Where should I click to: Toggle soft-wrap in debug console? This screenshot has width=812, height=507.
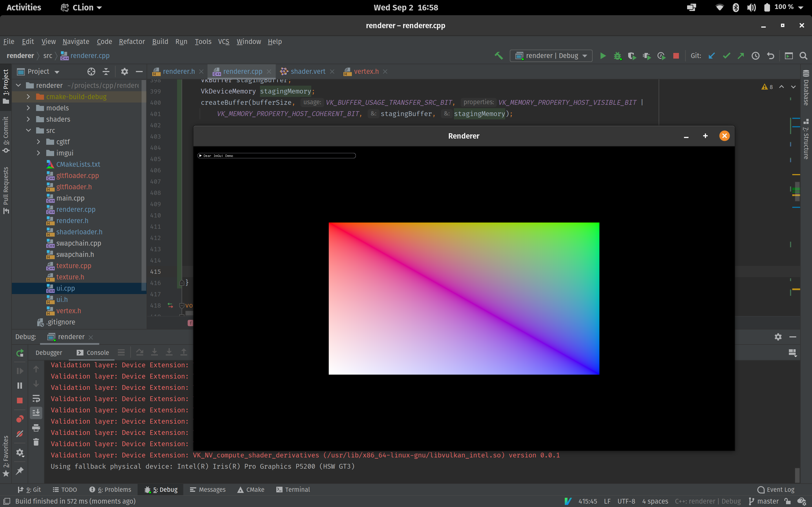(x=36, y=398)
